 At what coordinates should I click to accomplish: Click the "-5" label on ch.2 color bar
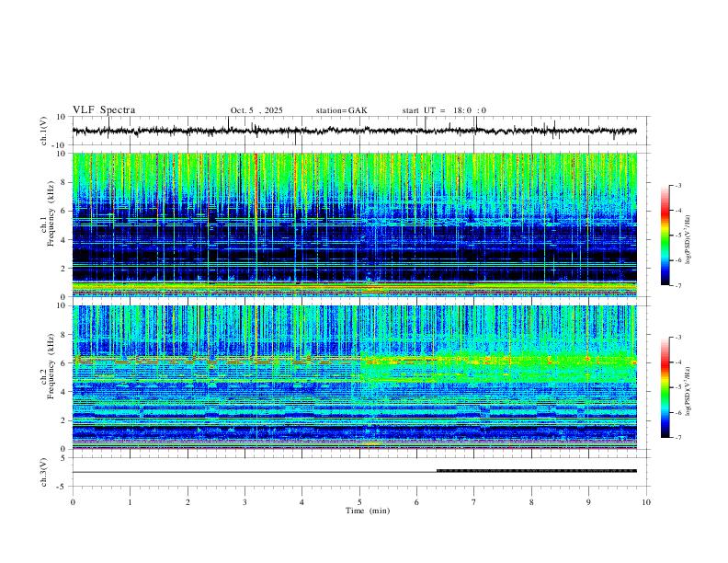[677, 387]
